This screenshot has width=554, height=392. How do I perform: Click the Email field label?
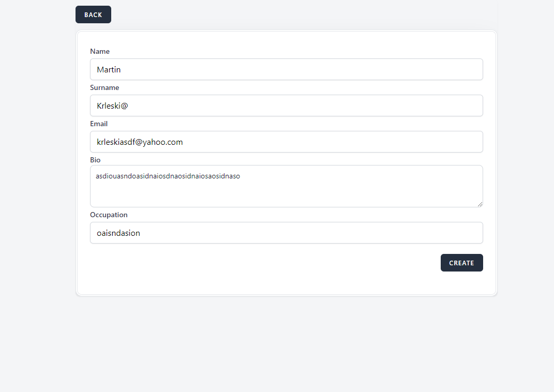[99, 124]
